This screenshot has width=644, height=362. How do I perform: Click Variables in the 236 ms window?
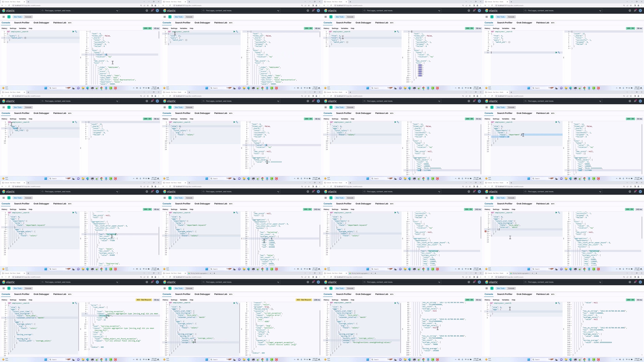coord(183,300)
